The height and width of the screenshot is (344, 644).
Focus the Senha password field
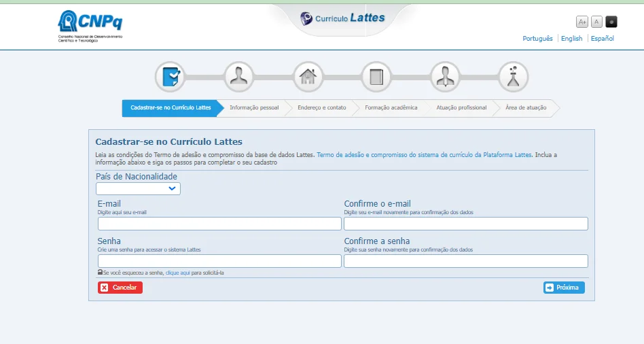[219, 261]
